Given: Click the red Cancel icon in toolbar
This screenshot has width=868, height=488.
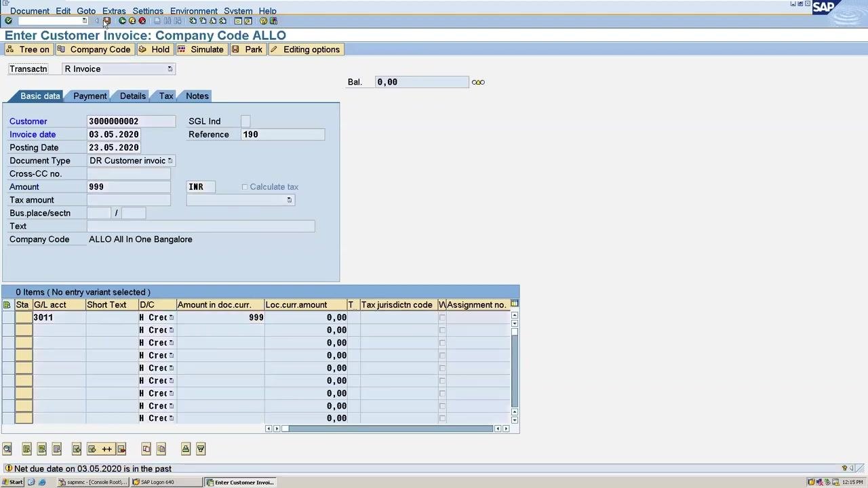Looking at the screenshot, I should tap(142, 21).
